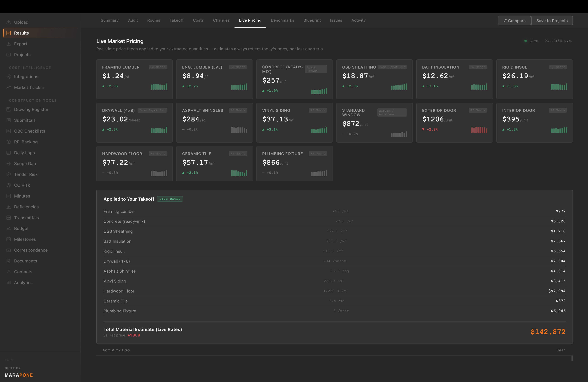Click Save to Projects button
The height and width of the screenshot is (382, 588).
pyautogui.click(x=552, y=21)
